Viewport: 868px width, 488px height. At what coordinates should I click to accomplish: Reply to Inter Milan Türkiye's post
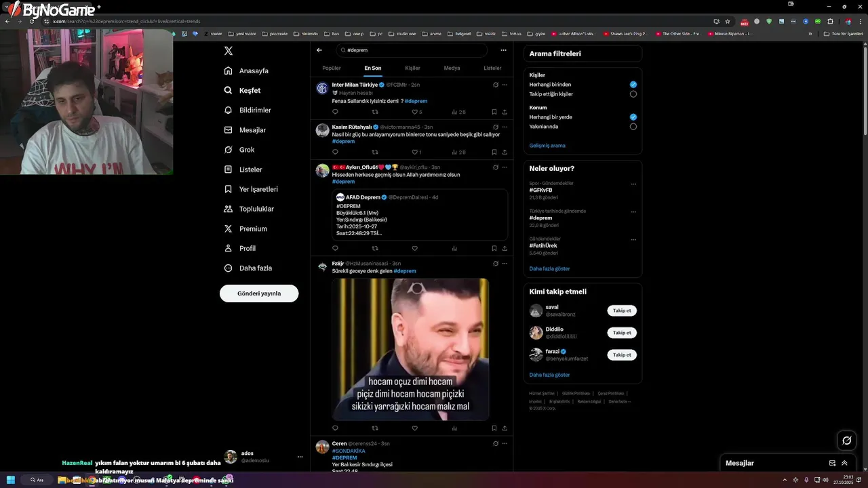(x=335, y=112)
